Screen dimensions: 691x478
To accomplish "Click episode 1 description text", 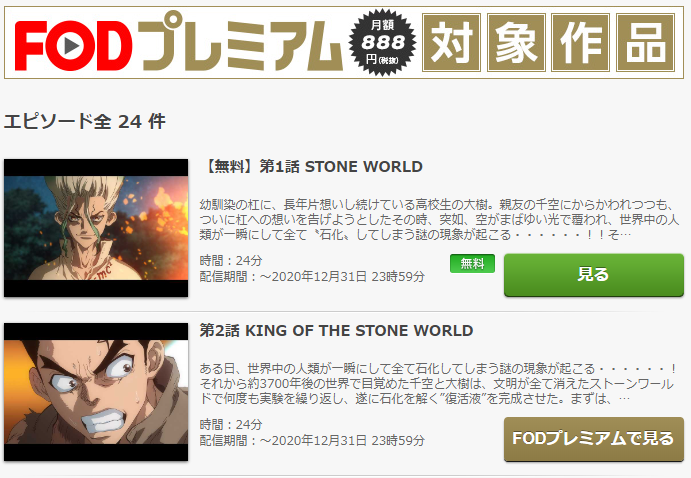I will 439,219.
